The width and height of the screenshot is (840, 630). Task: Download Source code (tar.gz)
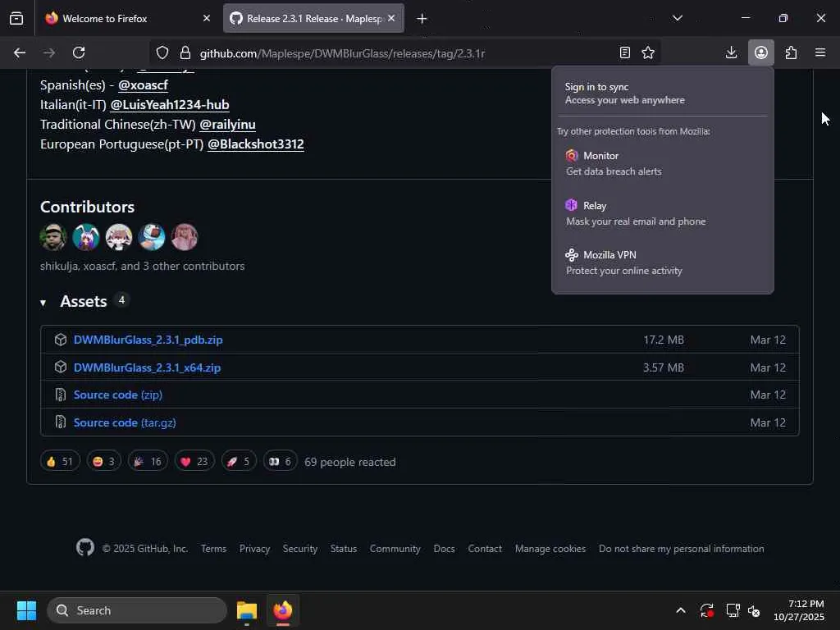pyautogui.click(x=125, y=422)
